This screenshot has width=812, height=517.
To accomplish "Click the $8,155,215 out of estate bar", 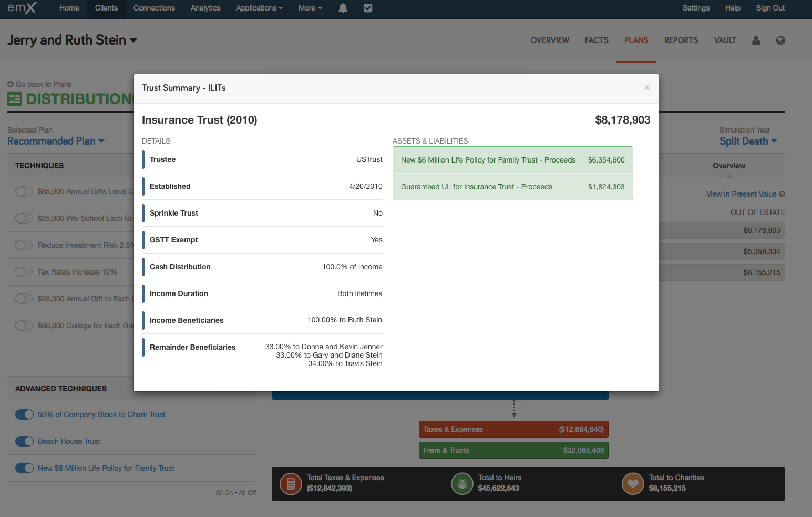I will 722,272.
